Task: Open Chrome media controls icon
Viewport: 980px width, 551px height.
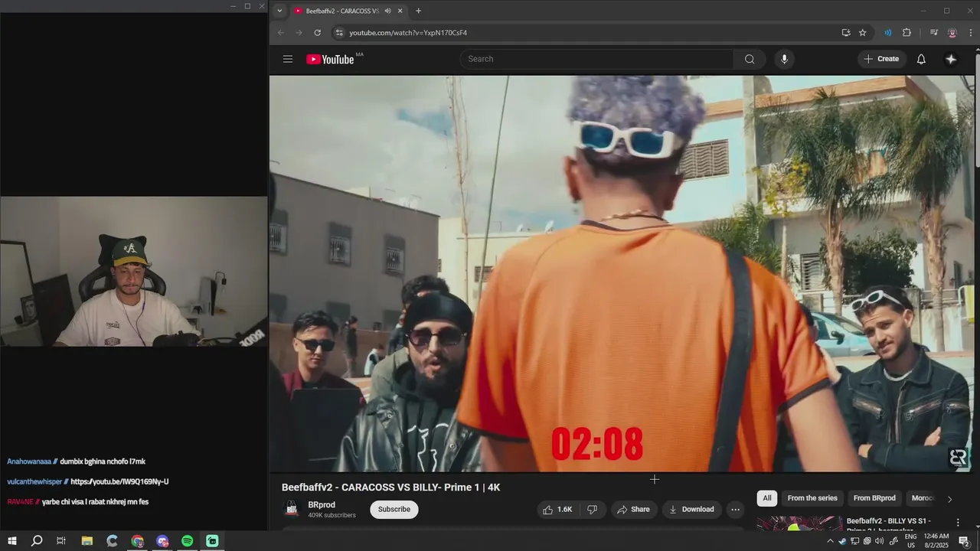Action: pyautogui.click(x=934, y=33)
